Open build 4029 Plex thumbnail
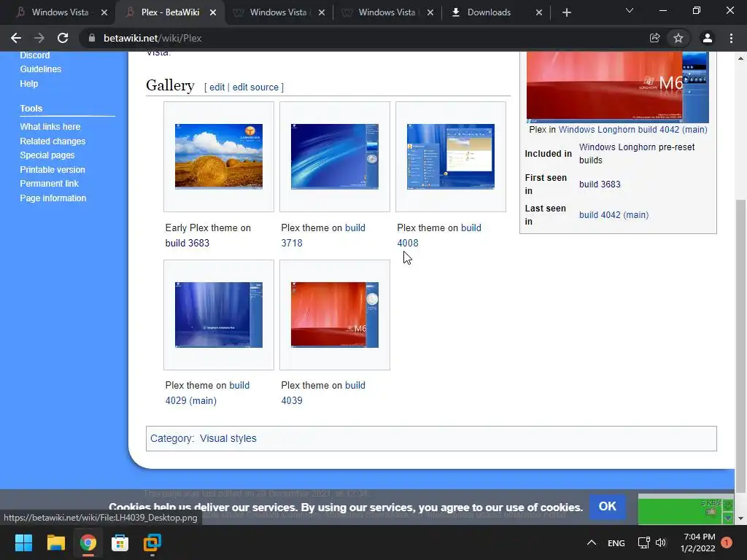Viewport: 747px width, 560px height. pyautogui.click(x=219, y=315)
